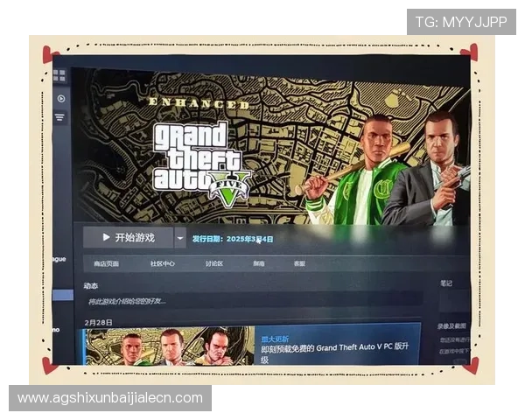Image resolution: width=525 pixels, height=420 pixels.
Task: Select the highlighted blue game entry in sidebar
Action: (63, 295)
